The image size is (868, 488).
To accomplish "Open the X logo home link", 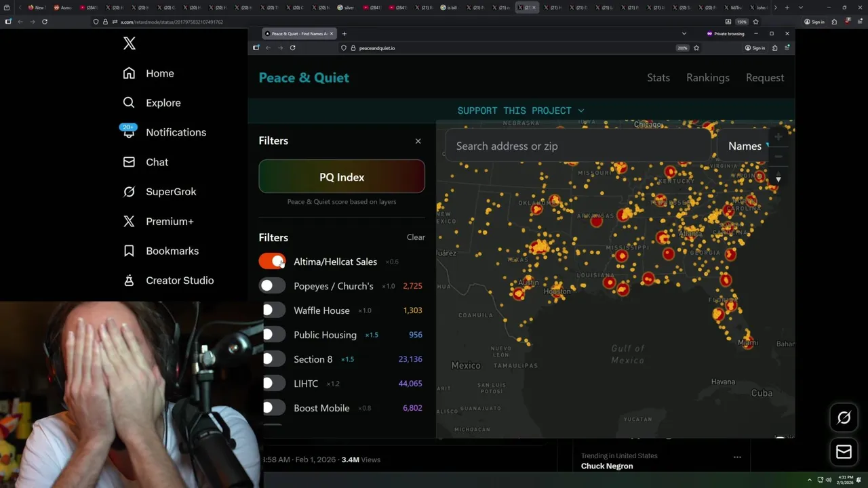I will (x=130, y=44).
